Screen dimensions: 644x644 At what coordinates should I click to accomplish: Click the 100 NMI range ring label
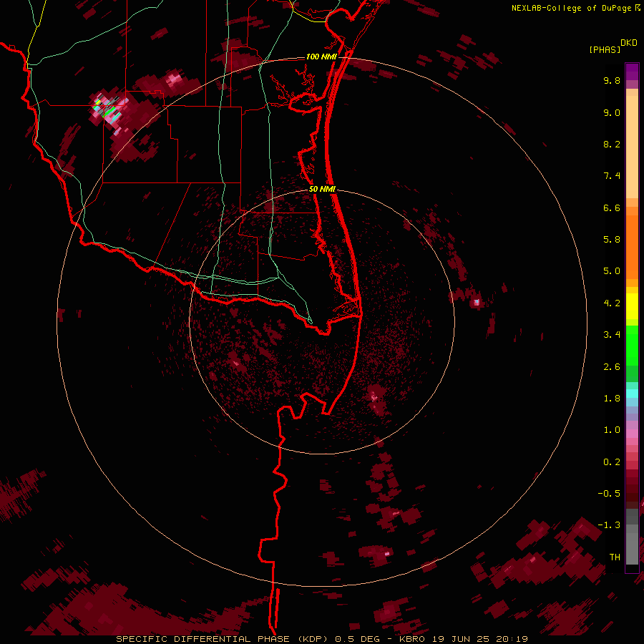[x=321, y=57]
